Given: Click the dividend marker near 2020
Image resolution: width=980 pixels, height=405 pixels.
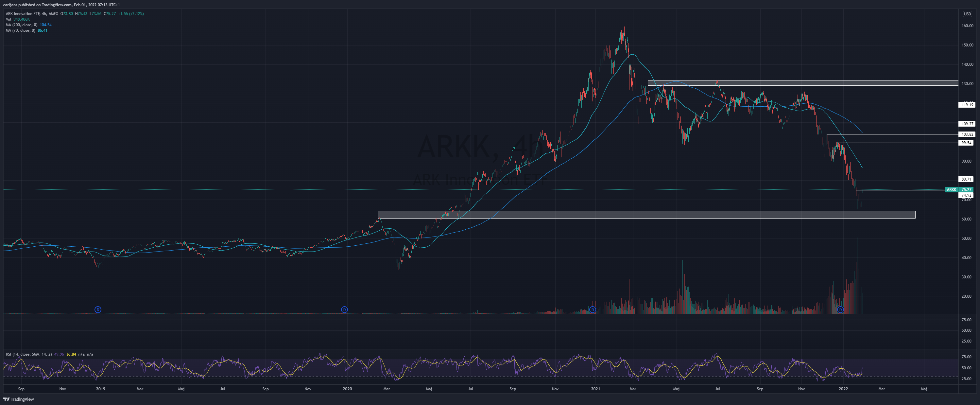Looking at the screenshot, I should click(344, 309).
